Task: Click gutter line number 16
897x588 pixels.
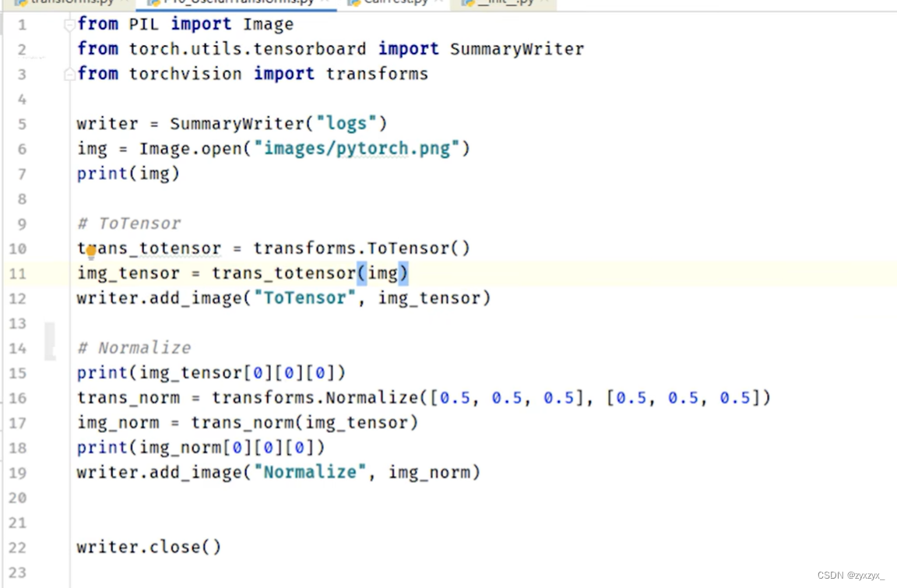Action: click(18, 398)
